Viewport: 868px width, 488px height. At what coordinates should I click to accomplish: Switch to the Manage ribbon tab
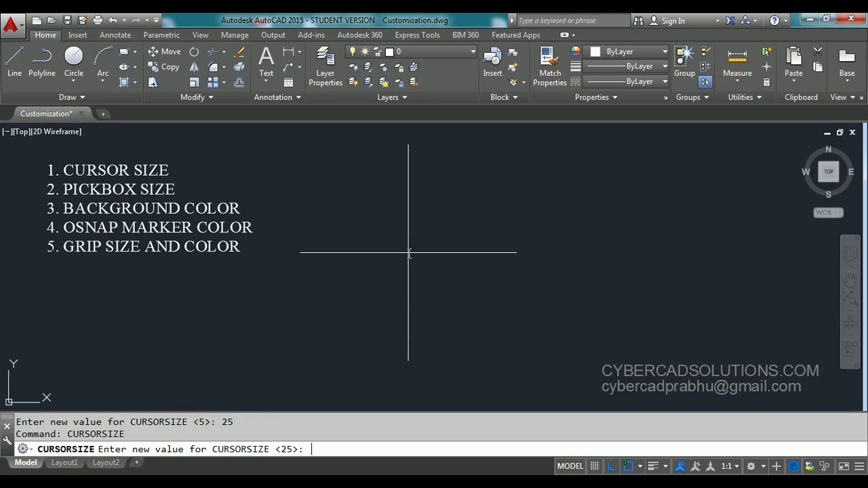235,35
